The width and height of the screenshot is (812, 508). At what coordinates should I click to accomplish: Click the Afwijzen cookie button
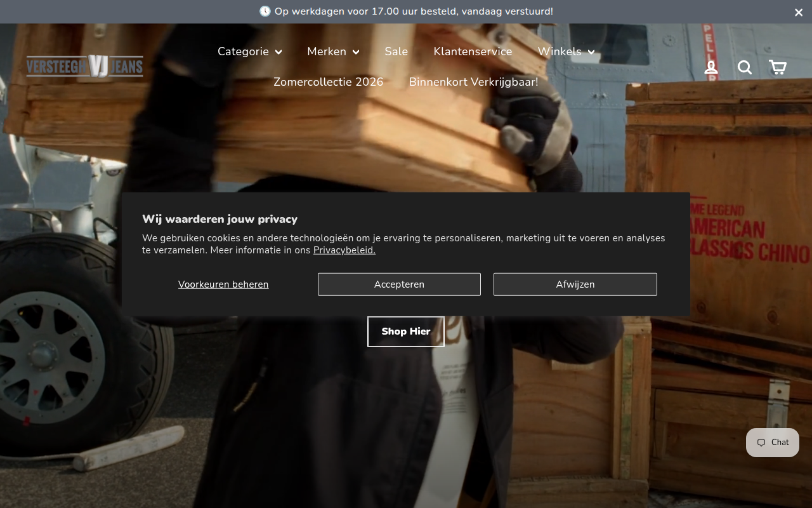(575, 284)
